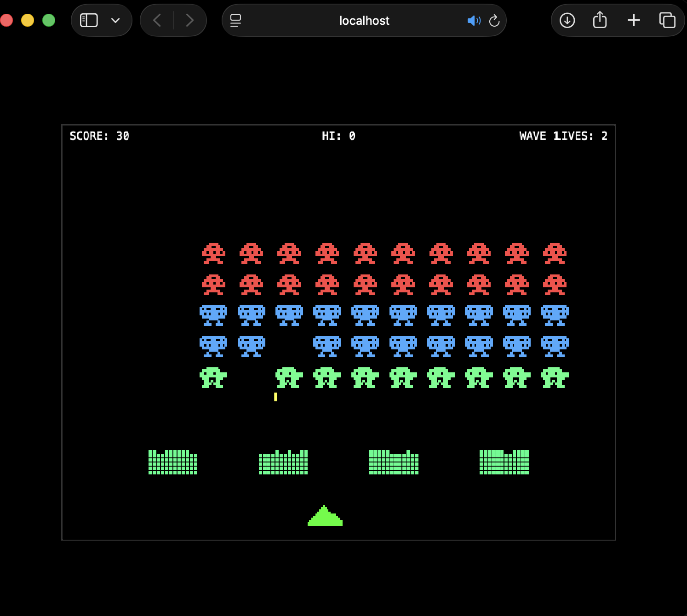The image size is (687, 616).
Task: Click the rightmost blue invader in third row
Action: click(555, 316)
